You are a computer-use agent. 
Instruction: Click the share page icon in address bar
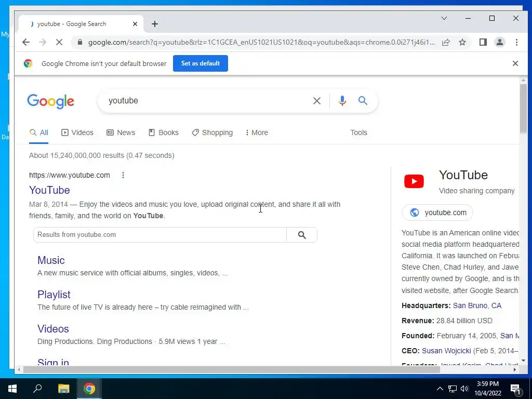[446, 42]
